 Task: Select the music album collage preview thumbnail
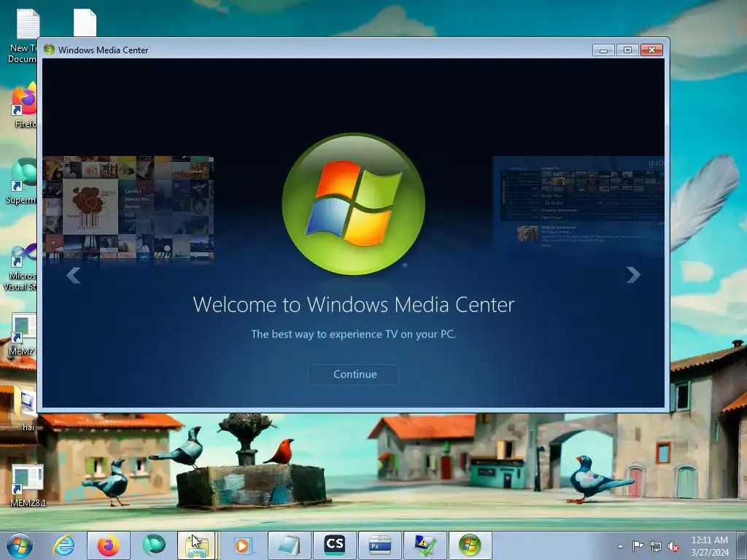point(128,209)
